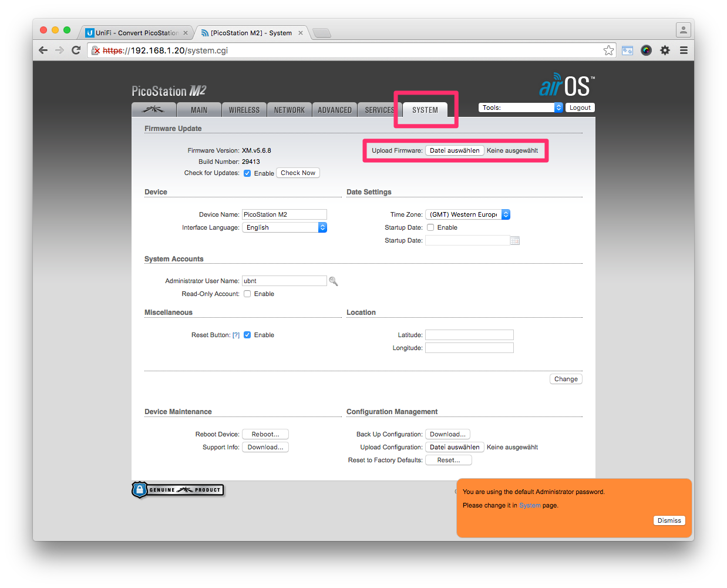Viewport: 727px width, 588px height.
Task: Go to the SERVICES tab
Action: point(379,109)
